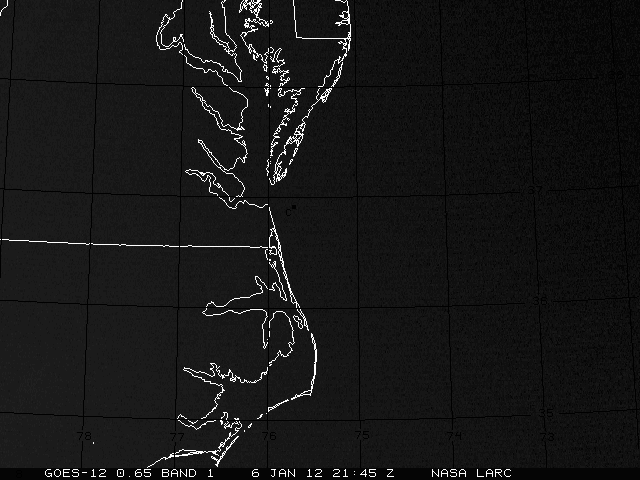Click the 37 latitude label

coord(536,189)
